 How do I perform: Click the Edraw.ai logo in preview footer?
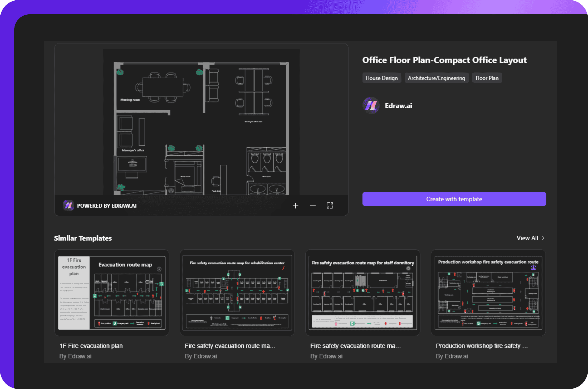pyautogui.click(x=68, y=206)
